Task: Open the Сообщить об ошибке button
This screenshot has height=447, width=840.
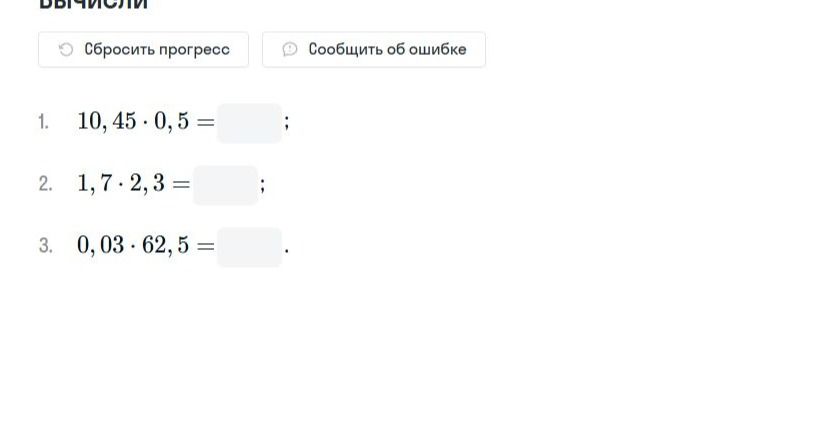Action: click(x=374, y=49)
